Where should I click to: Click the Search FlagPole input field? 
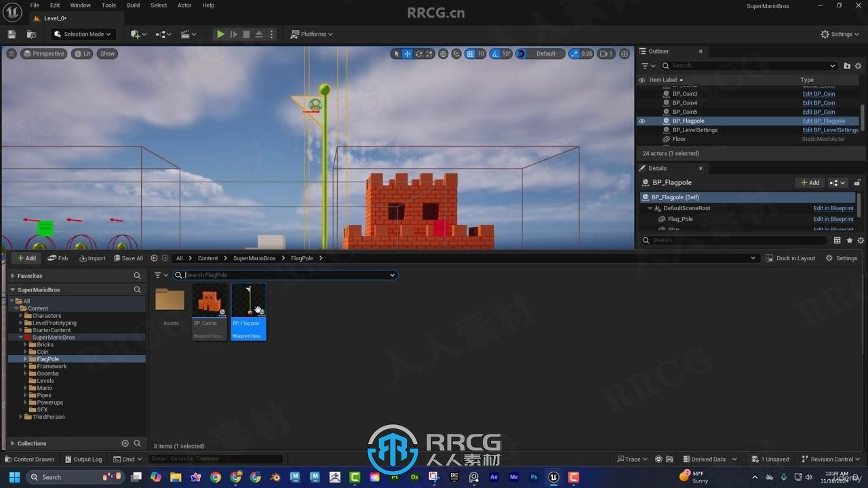[285, 275]
